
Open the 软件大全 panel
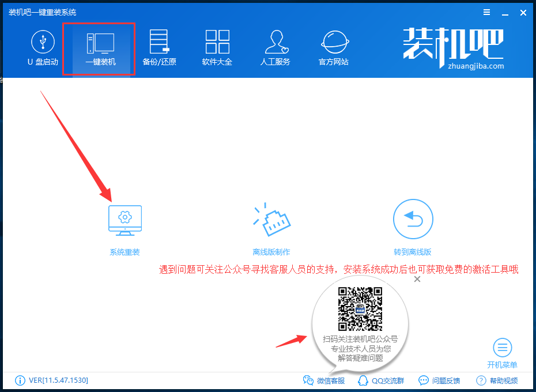tap(217, 48)
